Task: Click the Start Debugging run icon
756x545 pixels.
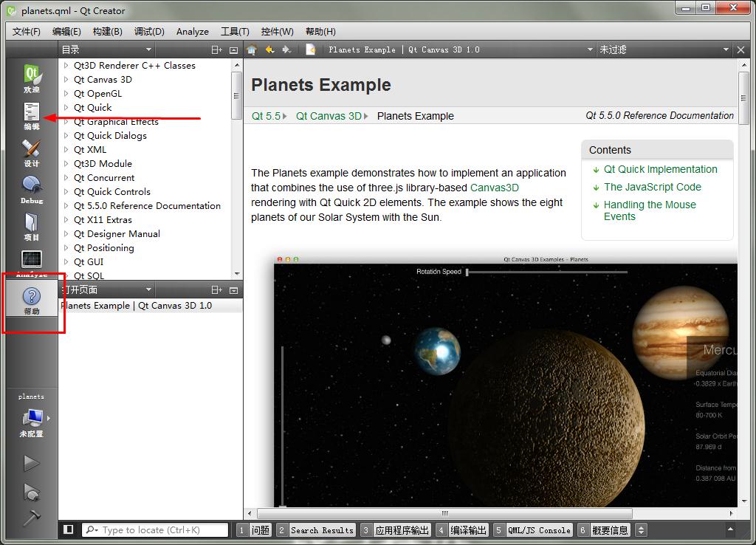Action: 31,491
